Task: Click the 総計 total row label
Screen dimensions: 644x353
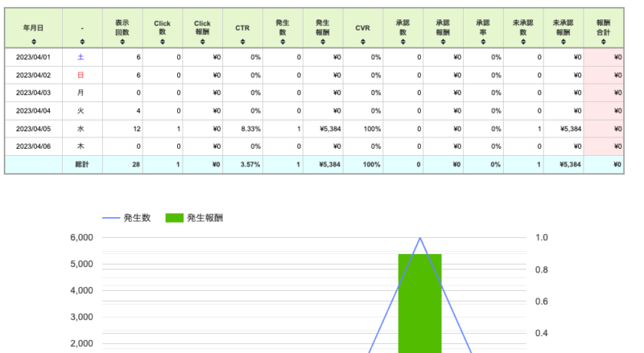Action: [x=82, y=165]
